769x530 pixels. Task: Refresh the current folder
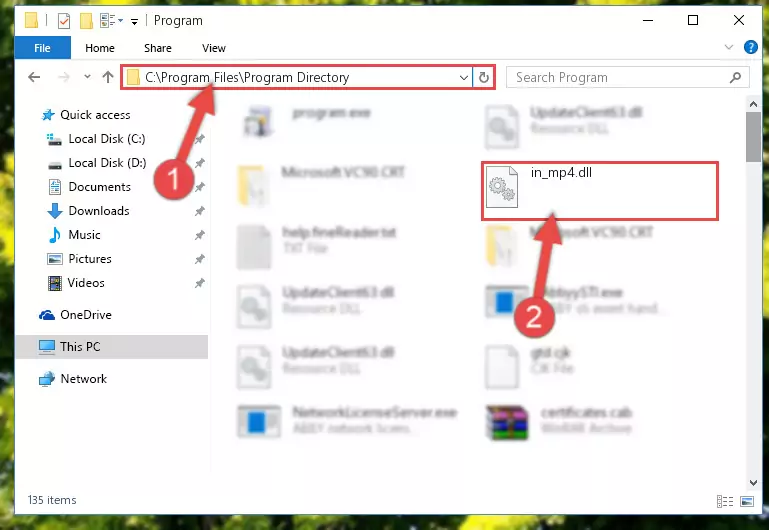tap(484, 77)
